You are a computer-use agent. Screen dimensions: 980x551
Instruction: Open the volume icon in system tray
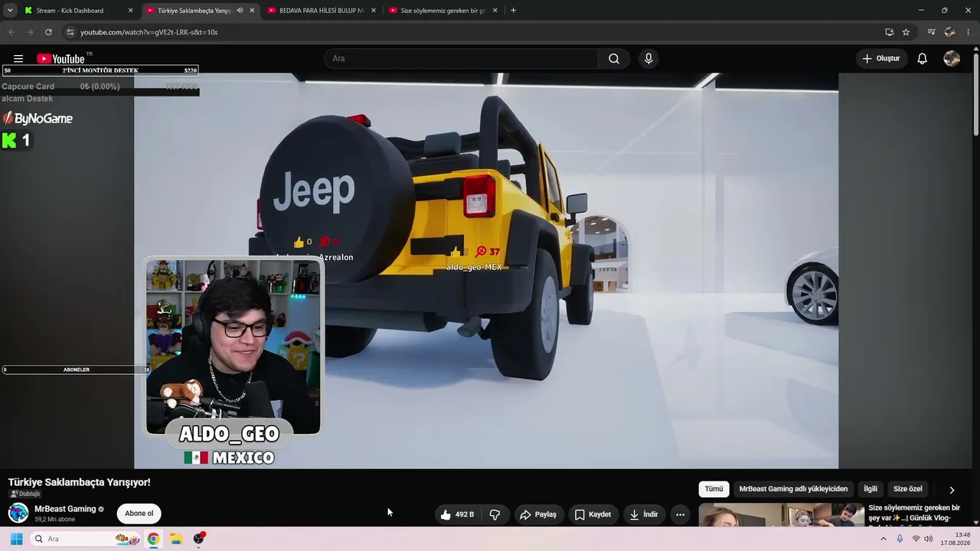(x=929, y=539)
